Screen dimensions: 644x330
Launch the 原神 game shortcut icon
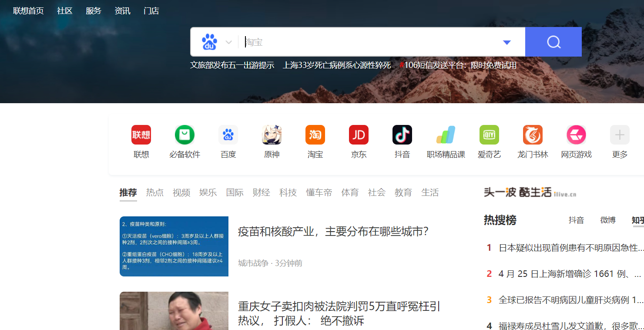(272, 135)
